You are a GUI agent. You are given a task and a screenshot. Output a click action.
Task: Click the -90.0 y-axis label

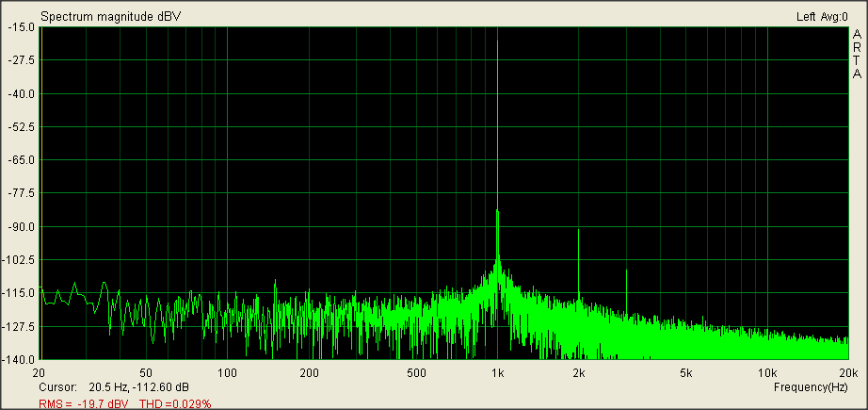(x=23, y=226)
